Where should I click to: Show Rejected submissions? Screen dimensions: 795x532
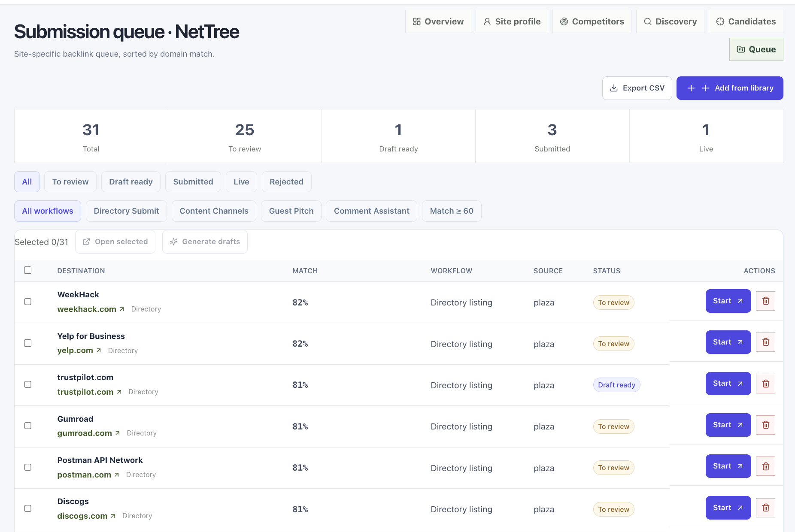click(286, 181)
